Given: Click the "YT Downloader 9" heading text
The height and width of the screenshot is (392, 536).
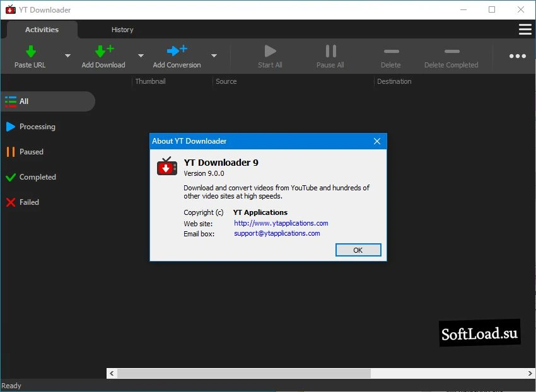Looking at the screenshot, I should tap(221, 163).
